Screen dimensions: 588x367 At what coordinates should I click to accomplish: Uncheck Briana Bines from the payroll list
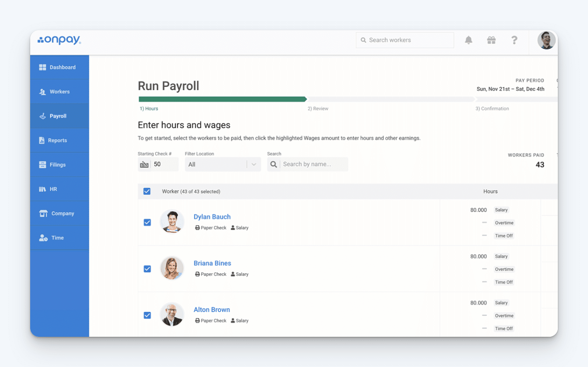pos(147,268)
